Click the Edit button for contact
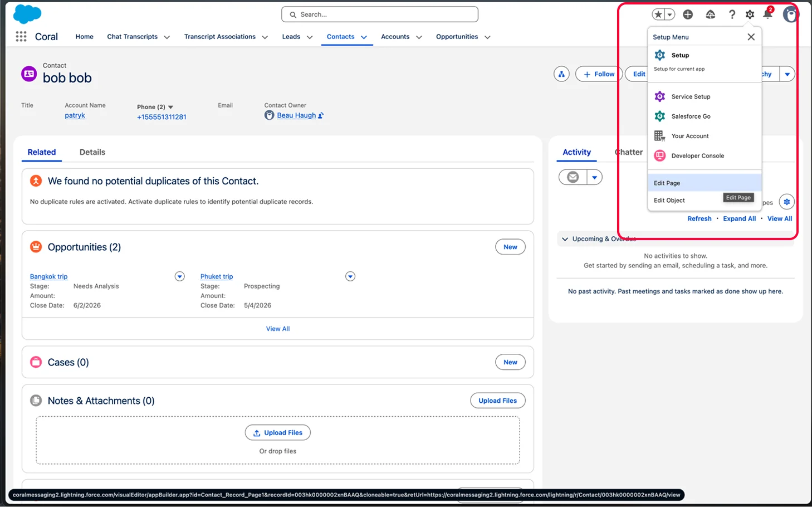 point(638,74)
